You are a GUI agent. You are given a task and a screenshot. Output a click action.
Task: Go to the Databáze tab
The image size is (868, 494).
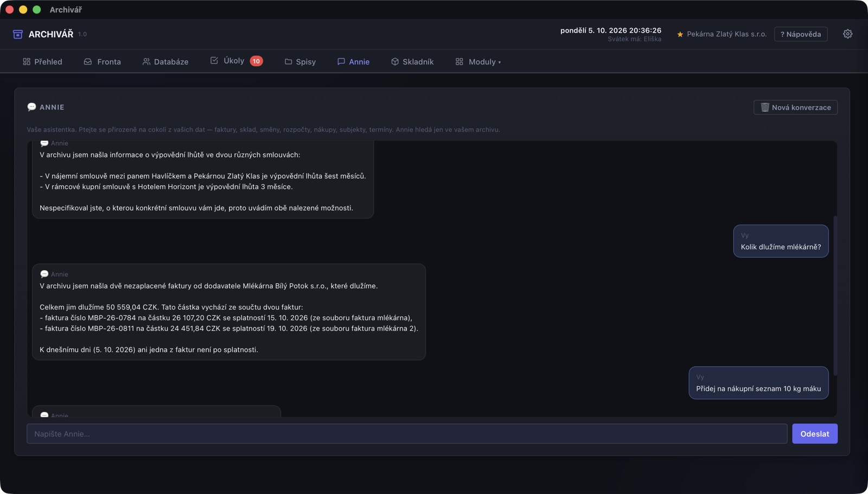coord(165,62)
